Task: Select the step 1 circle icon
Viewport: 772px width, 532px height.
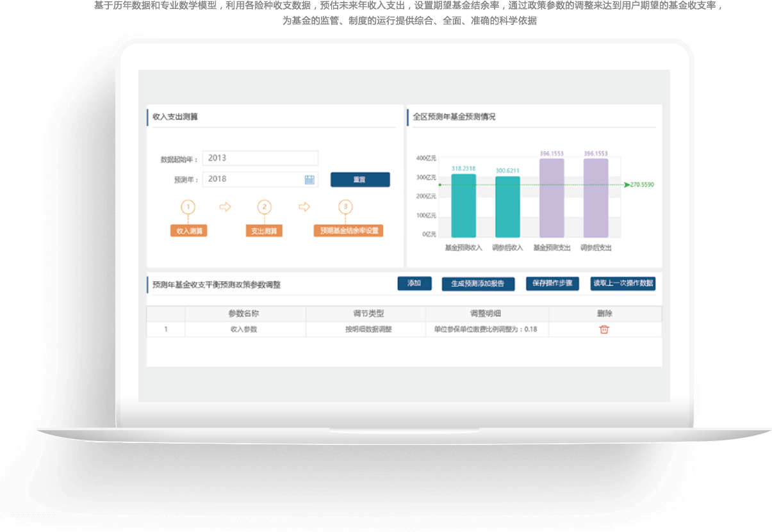Action: coord(188,207)
